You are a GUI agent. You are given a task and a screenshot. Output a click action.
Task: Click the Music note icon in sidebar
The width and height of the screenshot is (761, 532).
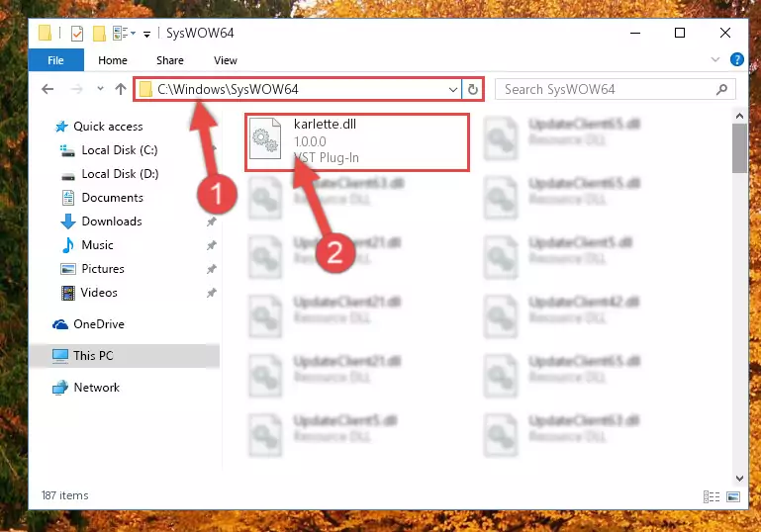(x=68, y=245)
